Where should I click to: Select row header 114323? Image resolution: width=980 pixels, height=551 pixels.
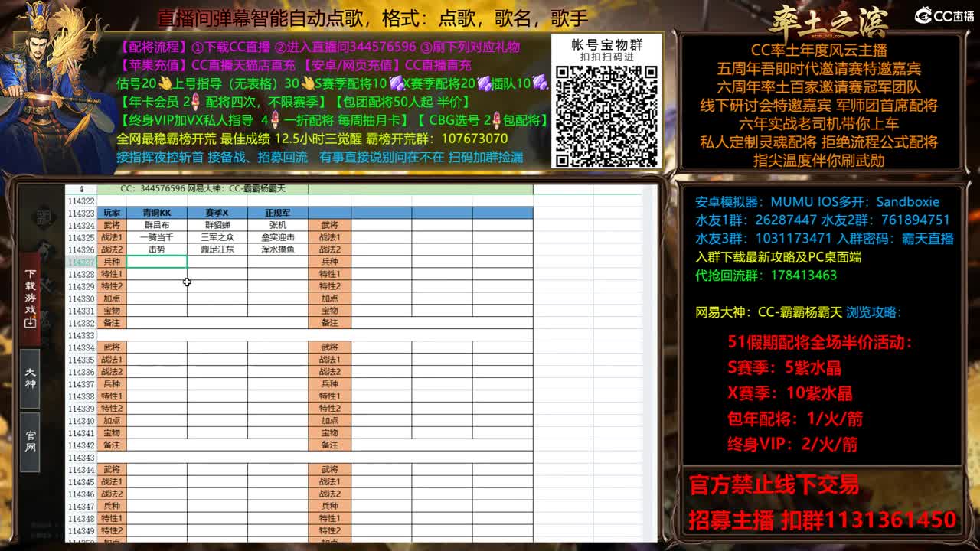tap(80, 213)
